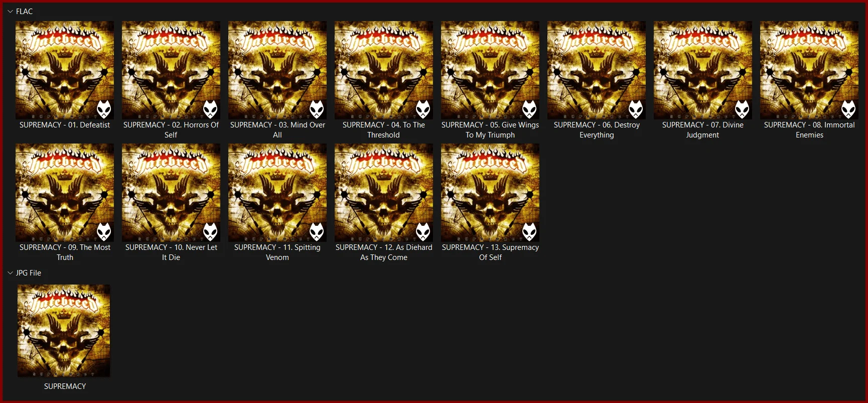Select the JPG File group header label
The image size is (868, 403).
(29, 273)
